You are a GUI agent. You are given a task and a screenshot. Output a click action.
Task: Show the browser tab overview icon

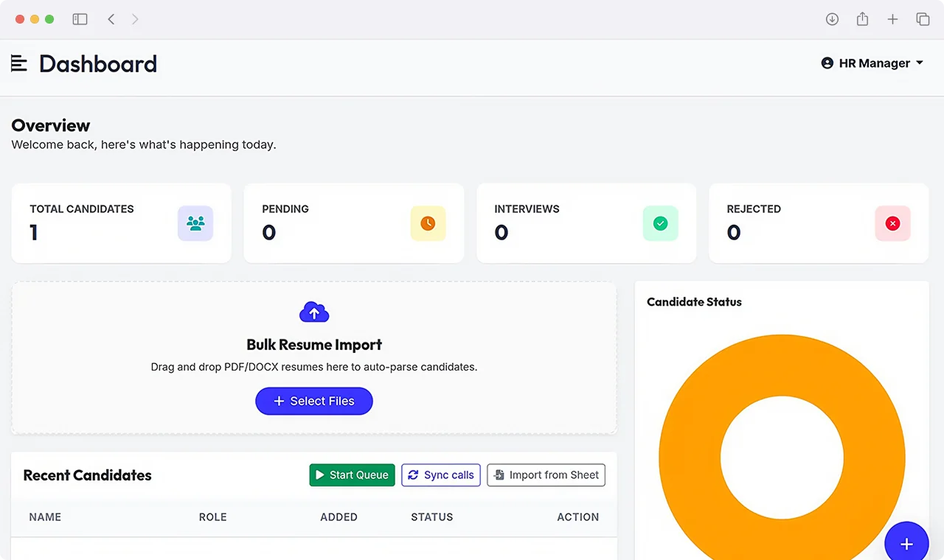coord(923,19)
